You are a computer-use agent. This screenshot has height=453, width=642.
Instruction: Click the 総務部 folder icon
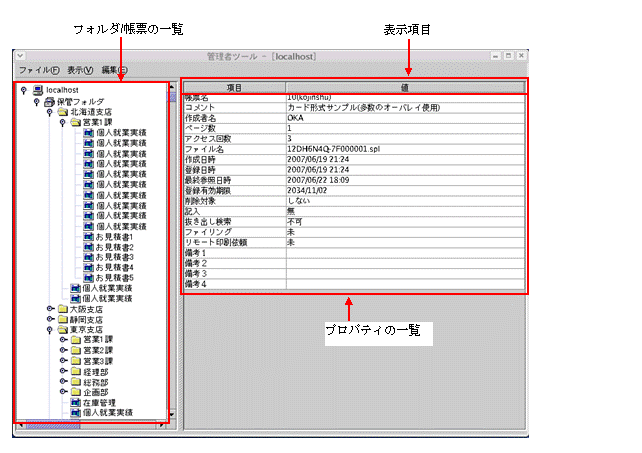pos(76,382)
